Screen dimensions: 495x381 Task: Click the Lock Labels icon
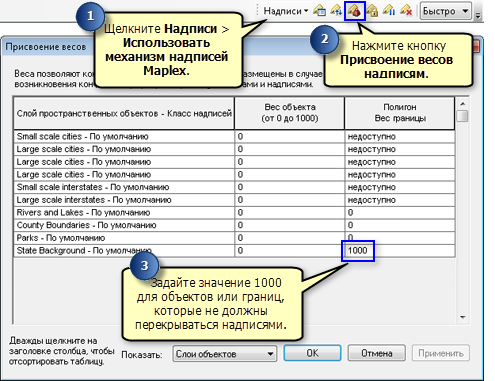(372, 11)
